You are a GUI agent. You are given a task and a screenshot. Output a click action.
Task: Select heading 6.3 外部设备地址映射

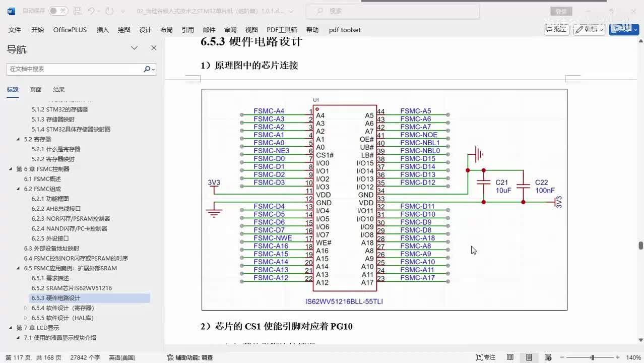tap(51, 249)
